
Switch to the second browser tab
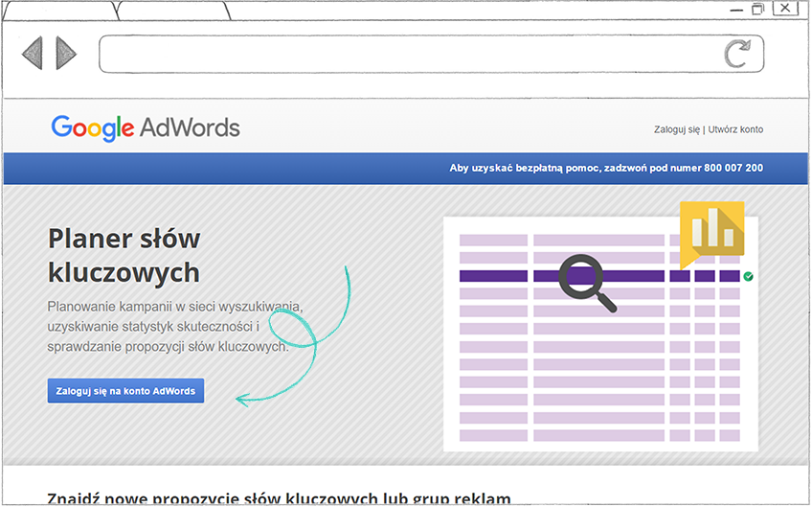tap(173, 11)
